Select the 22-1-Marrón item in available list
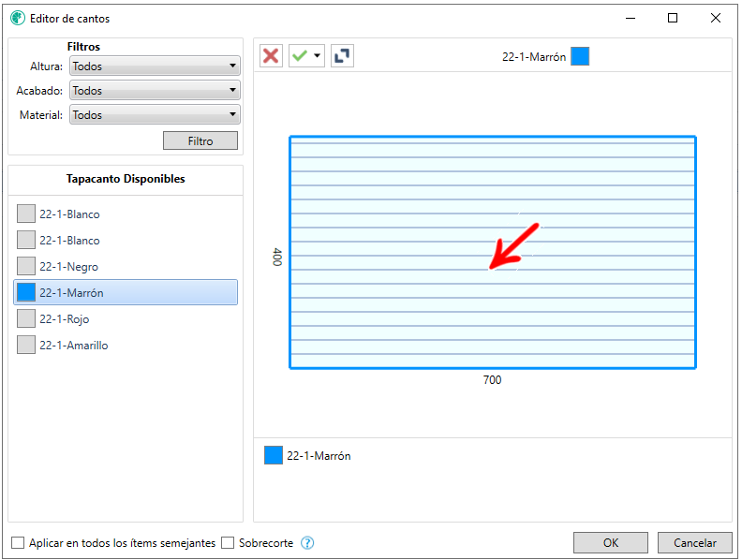This screenshot has width=742, height=560. click(126, 292)
